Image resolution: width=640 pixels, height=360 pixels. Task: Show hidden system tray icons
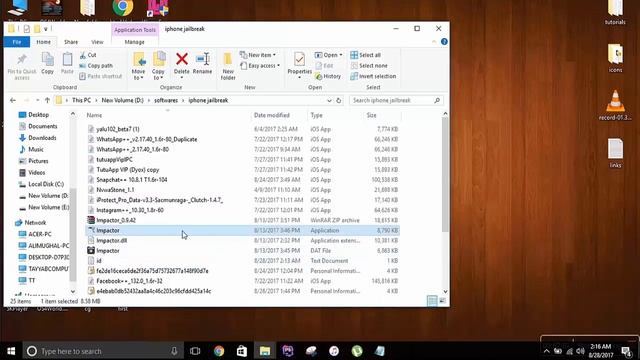[546, 351]
